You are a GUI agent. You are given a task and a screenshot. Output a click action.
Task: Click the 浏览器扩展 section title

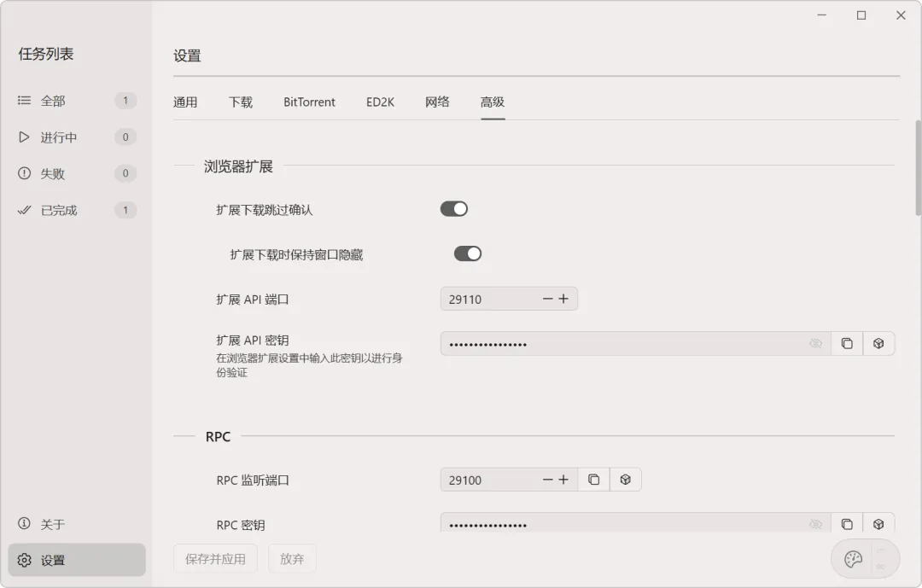tap(238, 166)
